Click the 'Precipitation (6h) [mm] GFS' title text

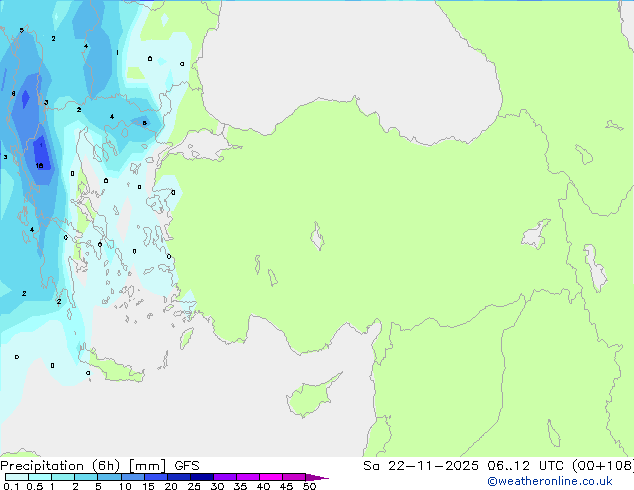(x=100, y=466)
